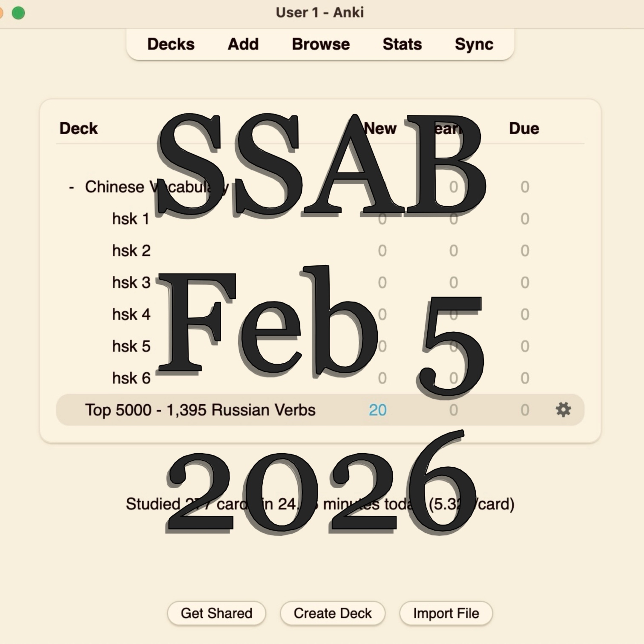The height and width of the screenshot is (644, 644).
Task: Open the card Browse window
Action: [321, 44]
